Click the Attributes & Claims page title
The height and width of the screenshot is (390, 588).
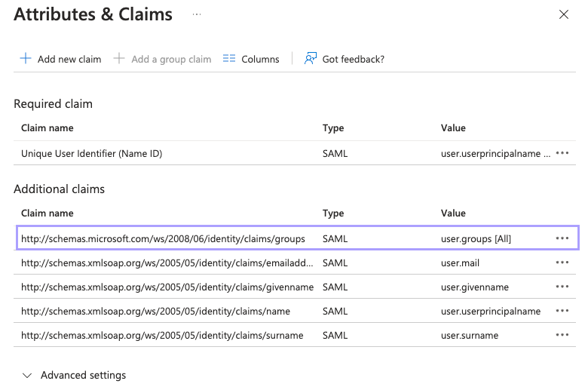coord(93,14)
